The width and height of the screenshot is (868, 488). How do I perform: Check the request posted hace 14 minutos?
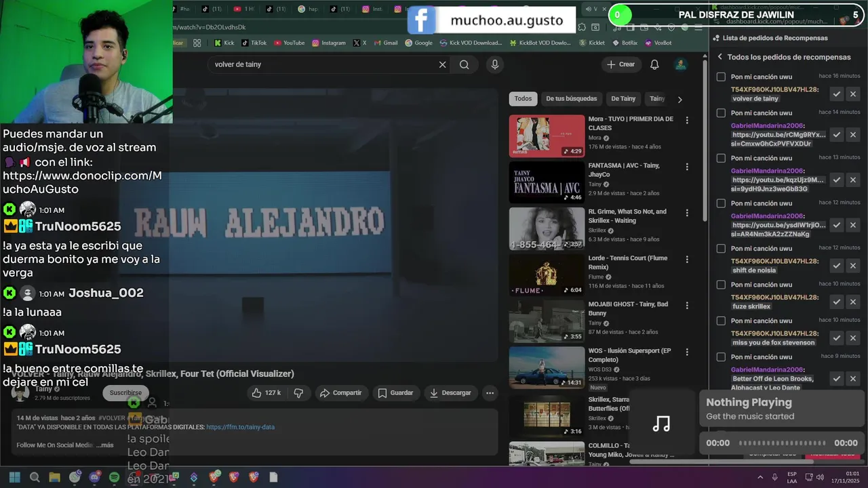click(x=721, y=113)
